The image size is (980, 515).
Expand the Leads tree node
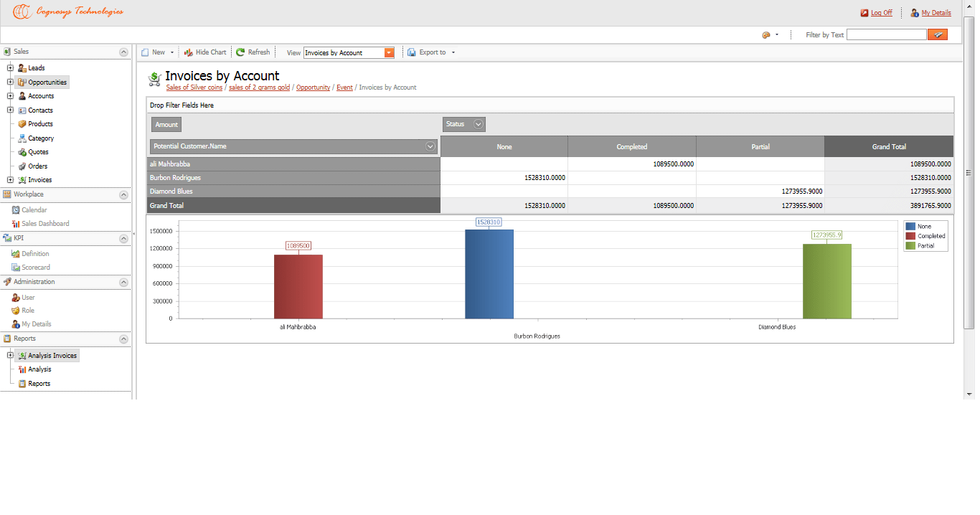click(10, 68)
